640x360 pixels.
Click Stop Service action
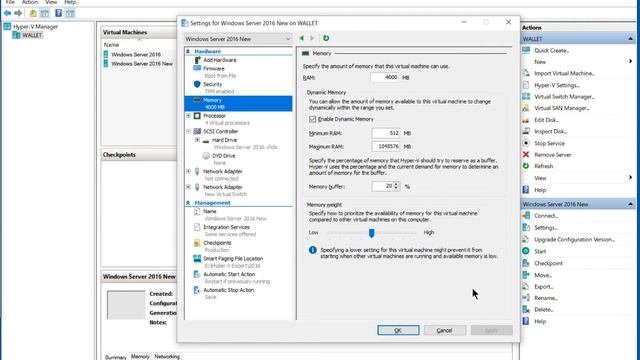pyautogui.click(x=549, y=143)
